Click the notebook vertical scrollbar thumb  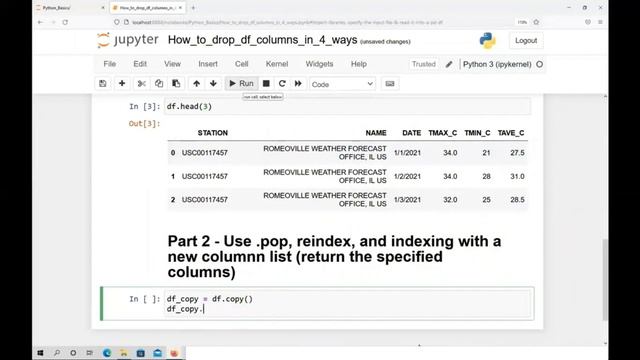tap(605, 280)
